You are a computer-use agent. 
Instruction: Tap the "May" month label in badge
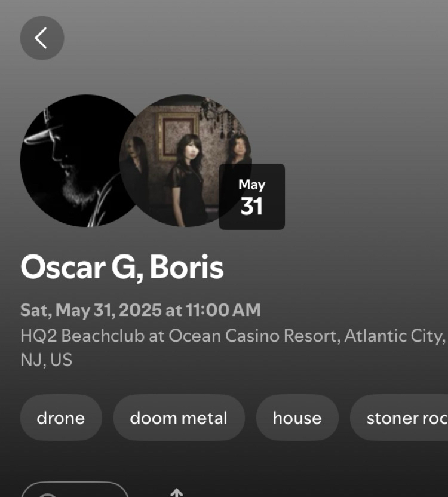[251, 185]
